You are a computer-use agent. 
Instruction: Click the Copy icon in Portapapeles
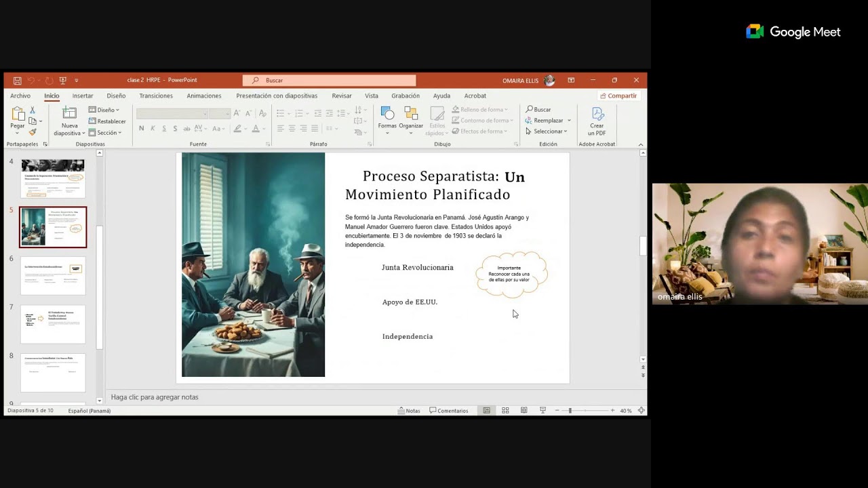(32, 121)
